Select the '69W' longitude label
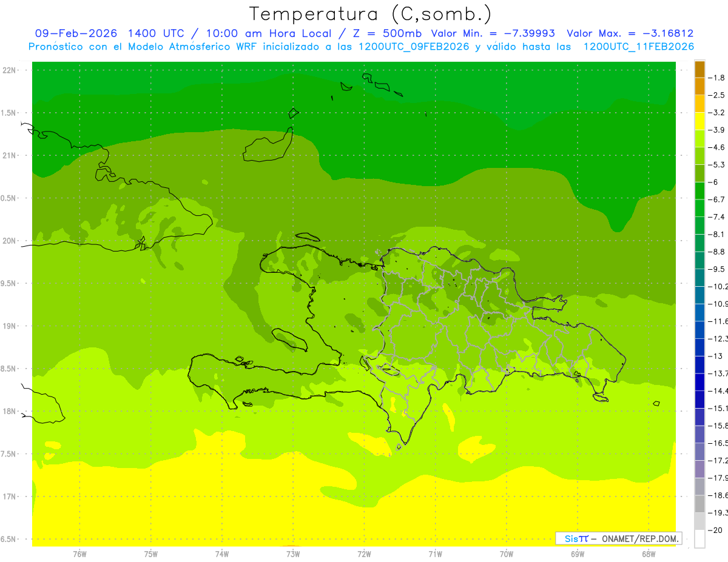Image resolution: width=728 pixels, height=562 pixels. point(578,554)
